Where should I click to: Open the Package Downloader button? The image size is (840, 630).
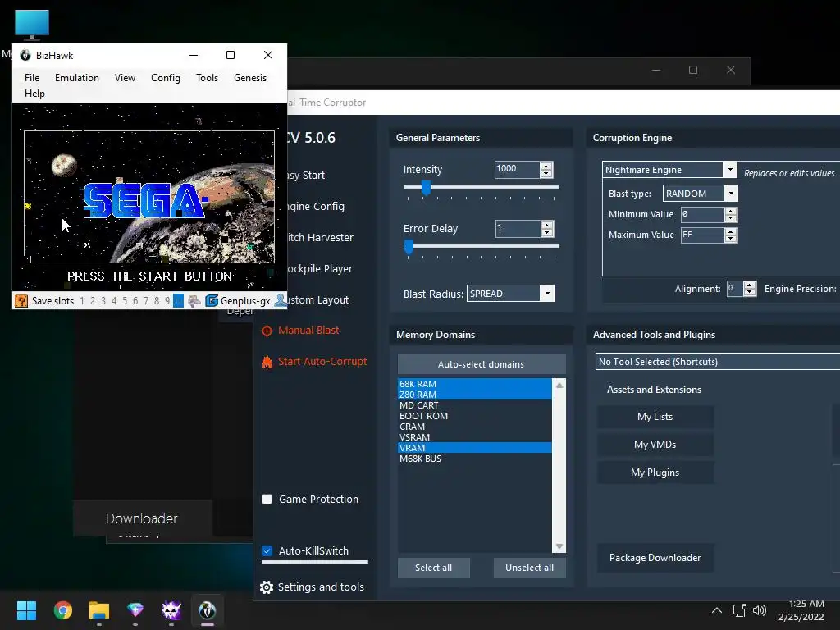(655, 558)
